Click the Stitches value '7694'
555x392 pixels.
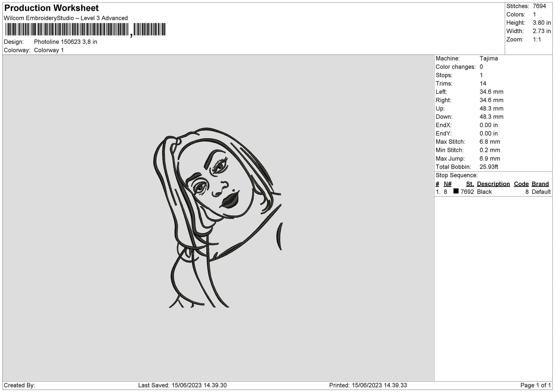(539, 6)
